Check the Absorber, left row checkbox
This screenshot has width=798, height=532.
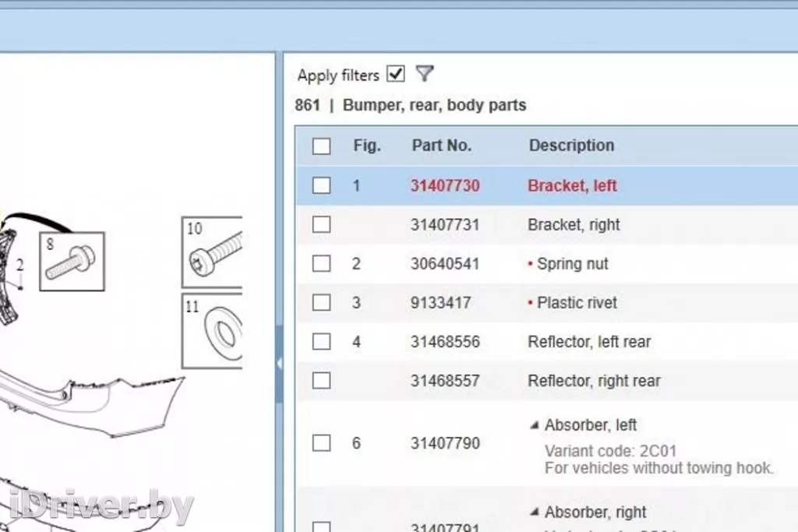[x=321, y=443]
